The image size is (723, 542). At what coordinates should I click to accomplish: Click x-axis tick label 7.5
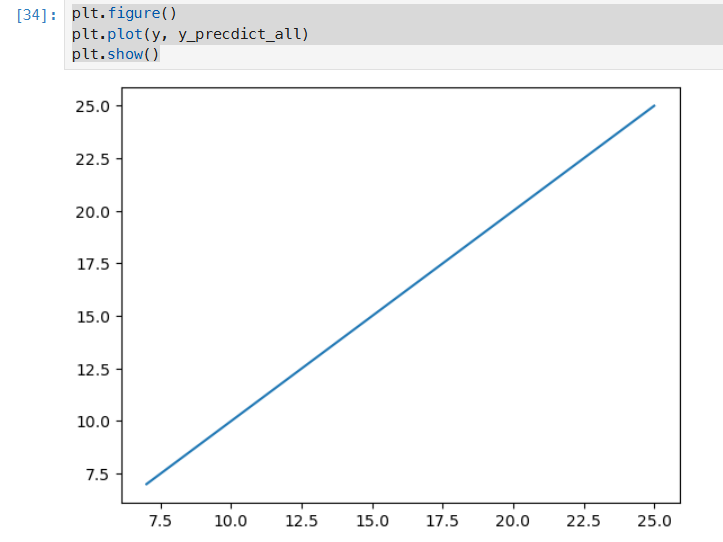tap(160, 521)
